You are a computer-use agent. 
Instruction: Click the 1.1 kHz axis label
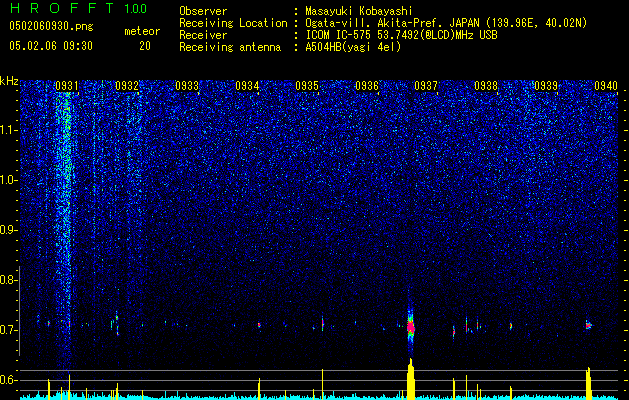(x=9, y=131)
